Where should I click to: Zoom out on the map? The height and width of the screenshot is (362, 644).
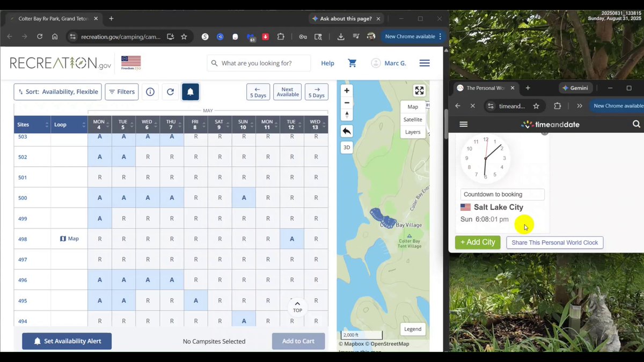coord(347,102)
